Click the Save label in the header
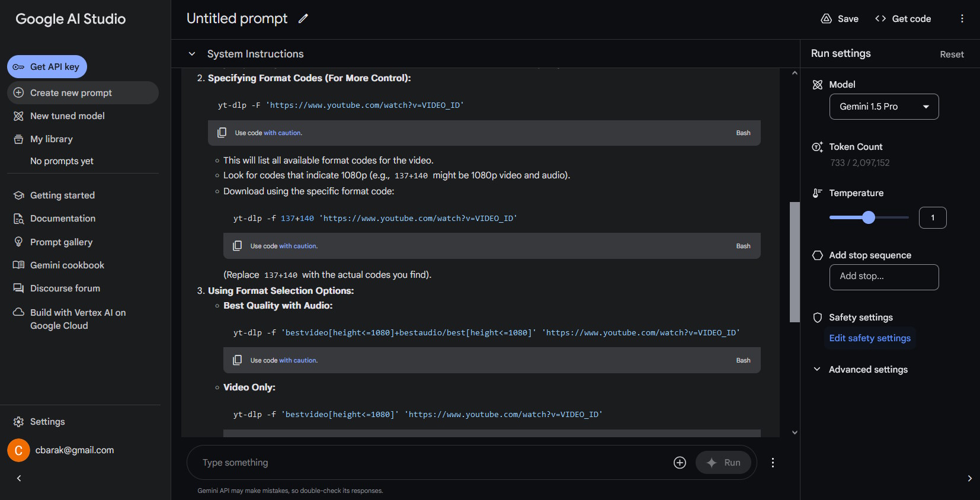 pyautogui.click(x=848, y=19)
